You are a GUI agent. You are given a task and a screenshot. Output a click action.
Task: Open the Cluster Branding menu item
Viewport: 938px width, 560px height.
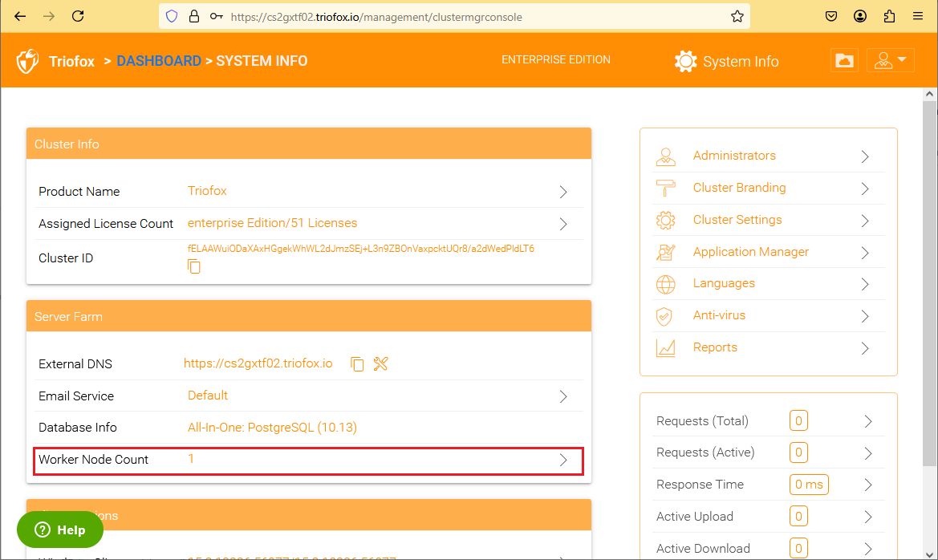click(x=739, y=188)
